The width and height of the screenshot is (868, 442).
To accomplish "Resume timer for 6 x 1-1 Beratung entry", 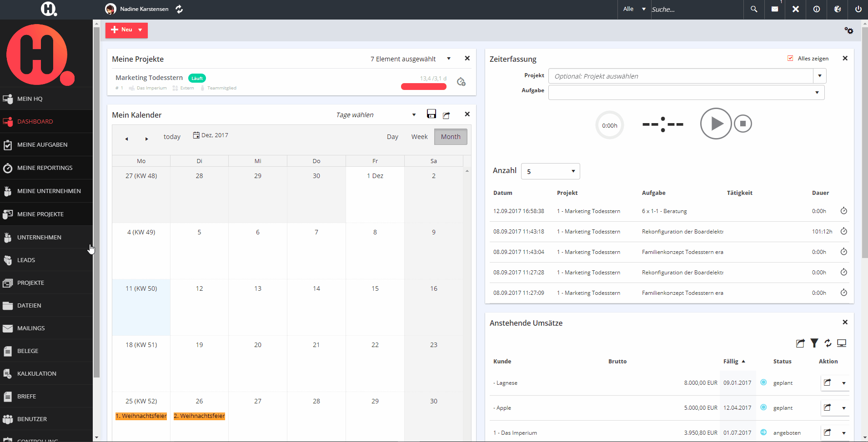I will (x=843, y=211).
